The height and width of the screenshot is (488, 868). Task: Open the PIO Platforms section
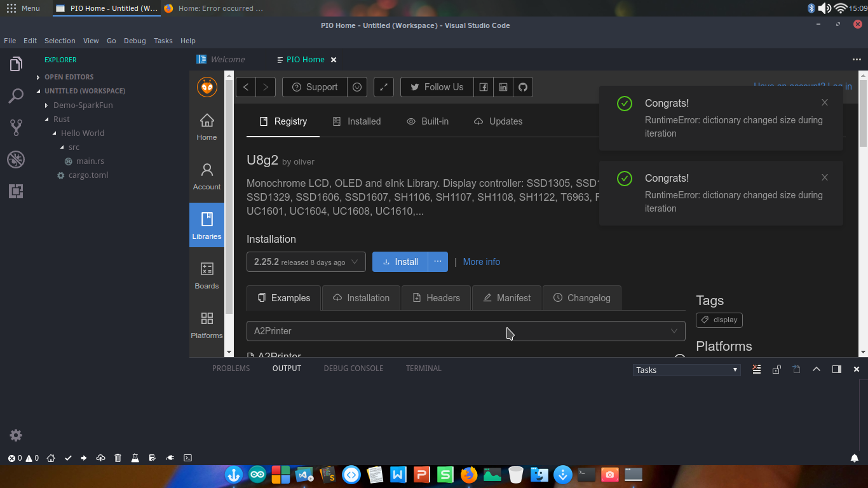pos(207,326)
